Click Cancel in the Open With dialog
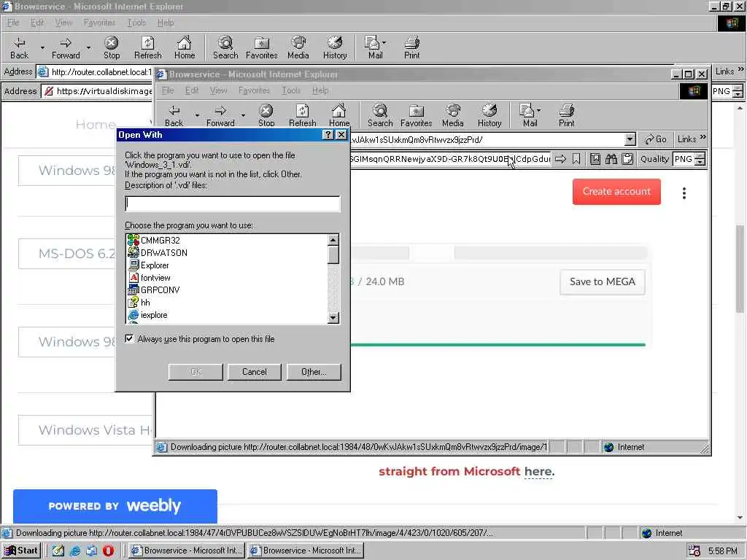The height and width of the screenshot is (560, 747). [x=255, y=372]
